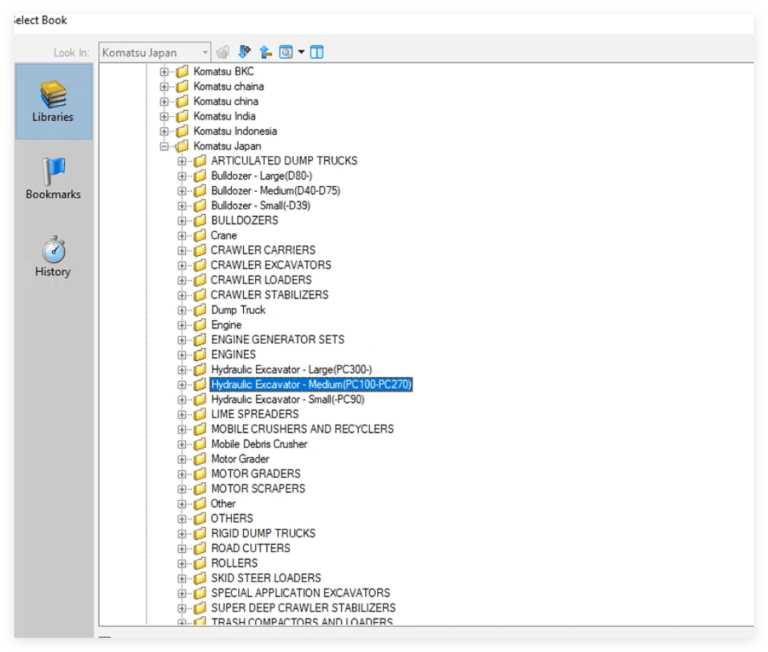The height and width of the screenshot is (652, 768).
Task: Select Bulldozer - Small(-D39)
Action: pyautogui.click(x=261, y=206)
